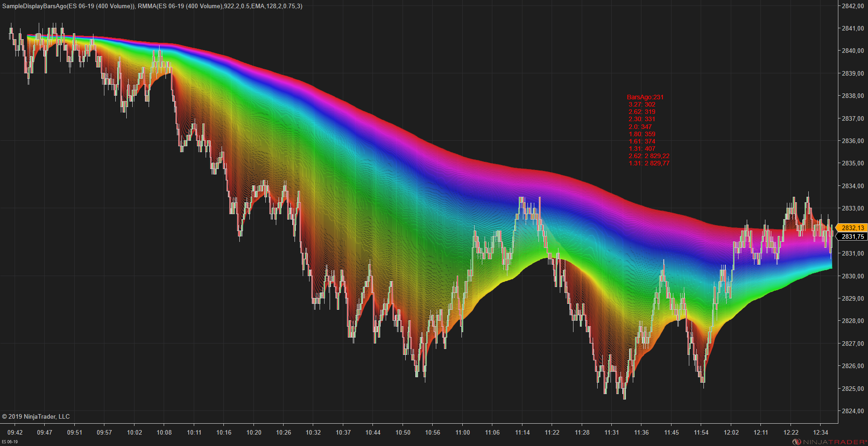This screenshot has width=868, height=446.
Task: Click the 10:37 time axis label
Action: click(343, 432)
